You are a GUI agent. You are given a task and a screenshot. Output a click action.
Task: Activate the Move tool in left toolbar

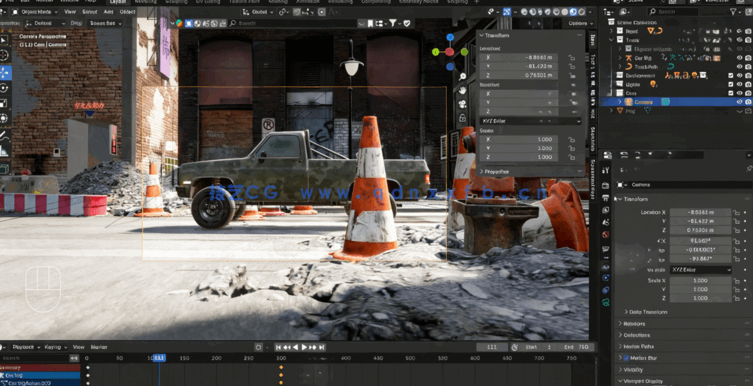coord(4,72)
